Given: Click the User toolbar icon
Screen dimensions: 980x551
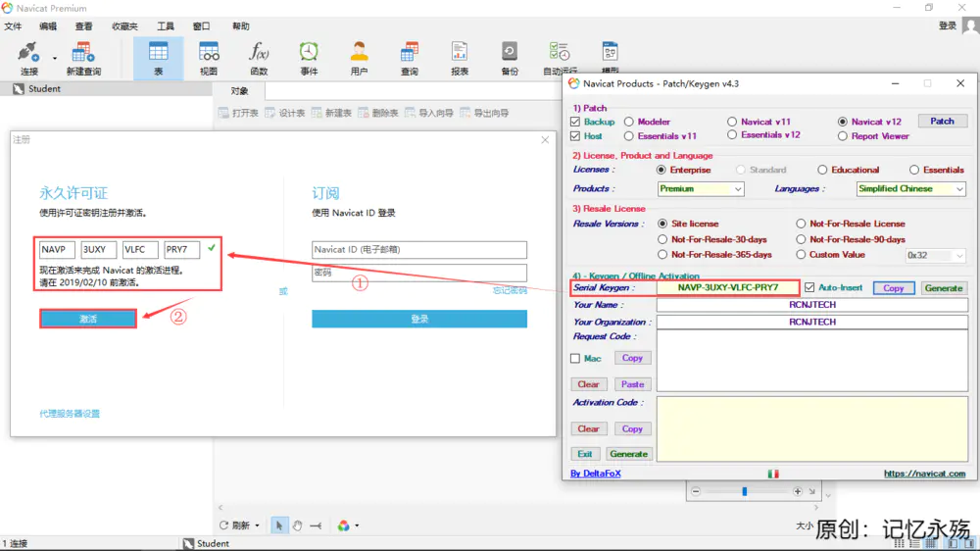Looking at the screenshot, I should pyautogui.click(x=359, y=58).
